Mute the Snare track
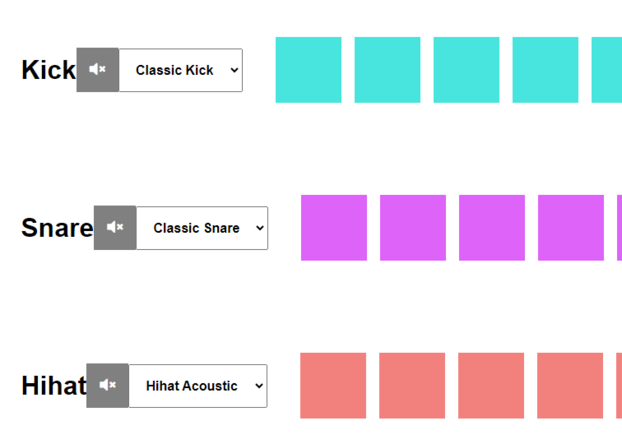The height and width of the screenshot is (444, 622). [x=115, y=228]
